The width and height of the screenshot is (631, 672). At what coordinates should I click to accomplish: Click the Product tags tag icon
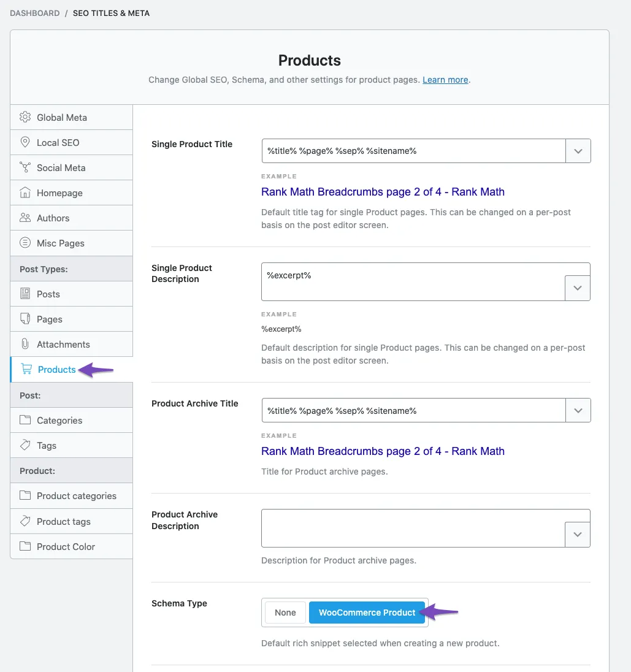[x=25, y=521]
